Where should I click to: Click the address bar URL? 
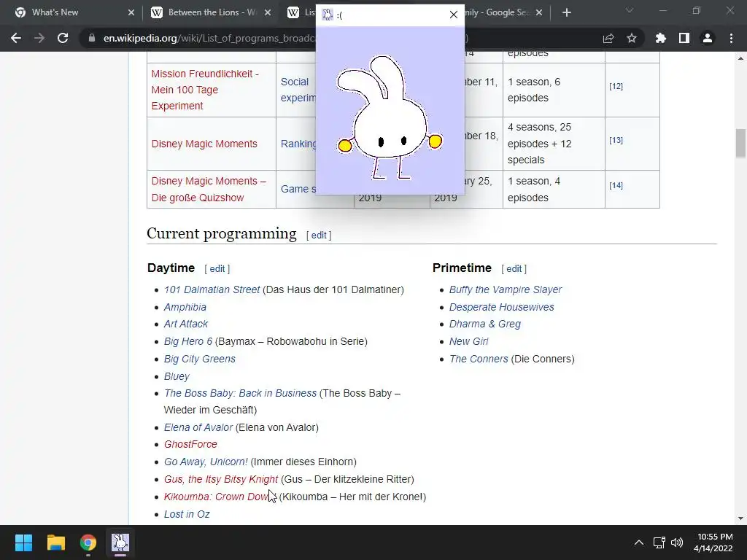click(x=209, y=38)
